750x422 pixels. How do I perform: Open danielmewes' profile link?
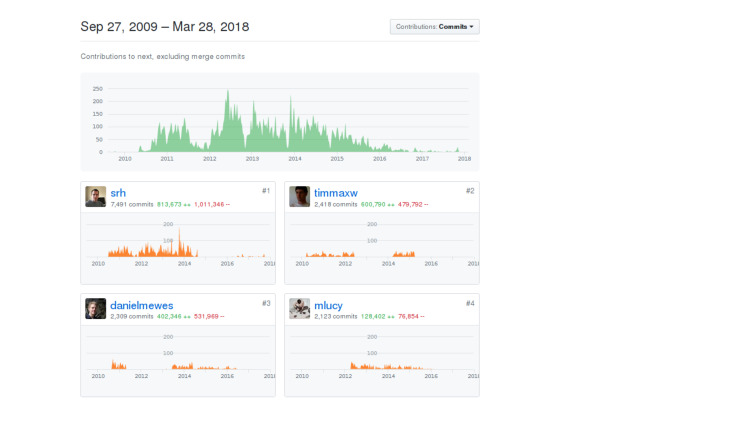point(142,305)
